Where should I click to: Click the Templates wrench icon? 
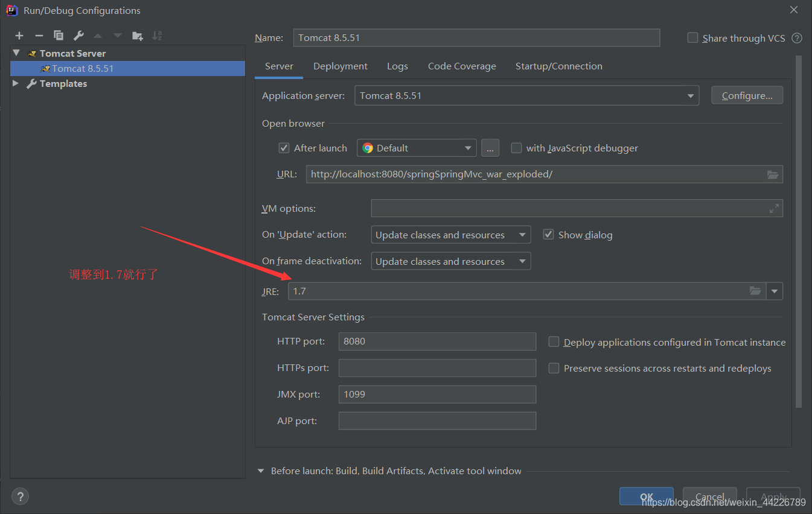32,83
